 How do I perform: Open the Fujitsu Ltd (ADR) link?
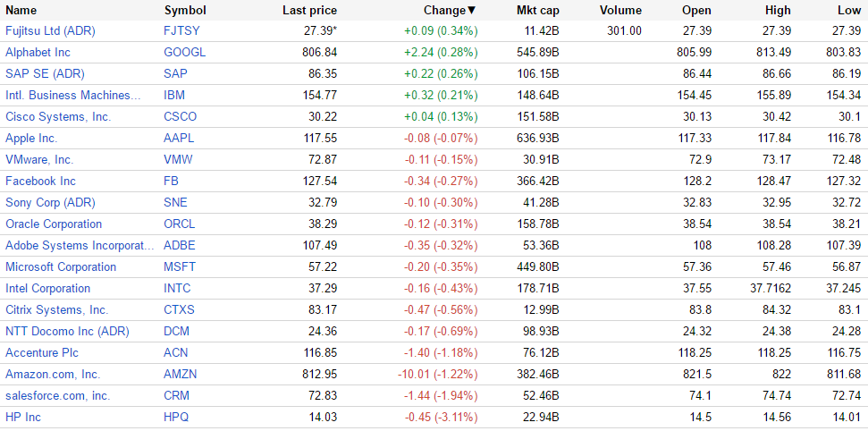[x=50, y=31]
